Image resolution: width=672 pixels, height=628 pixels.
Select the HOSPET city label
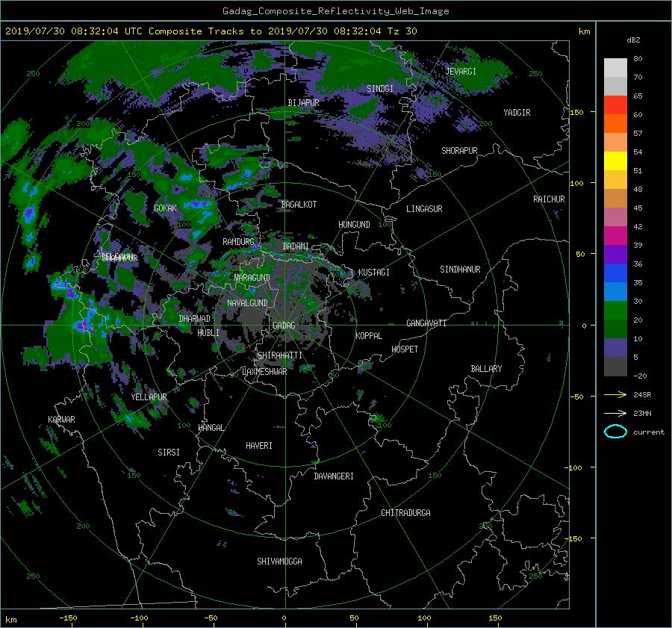click(405, 349)
